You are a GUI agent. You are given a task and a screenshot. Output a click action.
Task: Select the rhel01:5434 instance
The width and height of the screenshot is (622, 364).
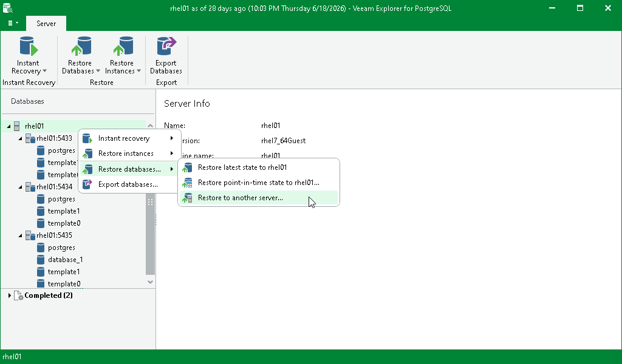pyautogui.click(x=54, y=187)
